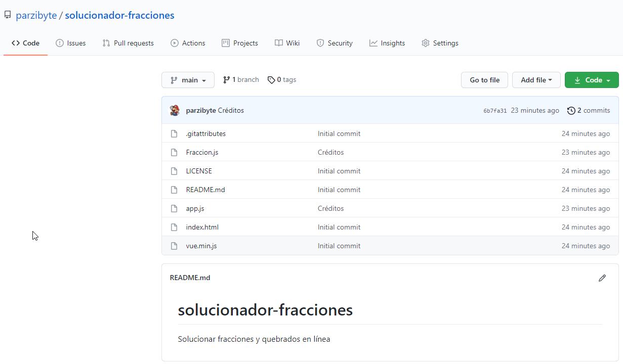This screenshot has width=623, height=364.
Task: Click the file icon for vue.min.js
Action: (x=174, y=246)
